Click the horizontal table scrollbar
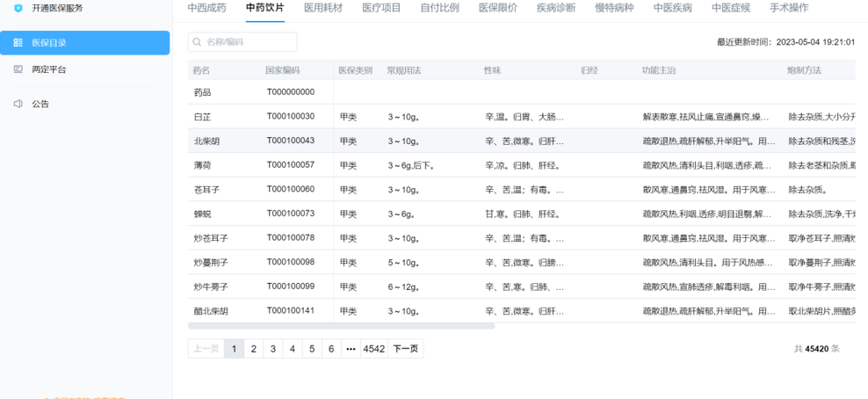This screenshot has height=399, width=868. 341,326
